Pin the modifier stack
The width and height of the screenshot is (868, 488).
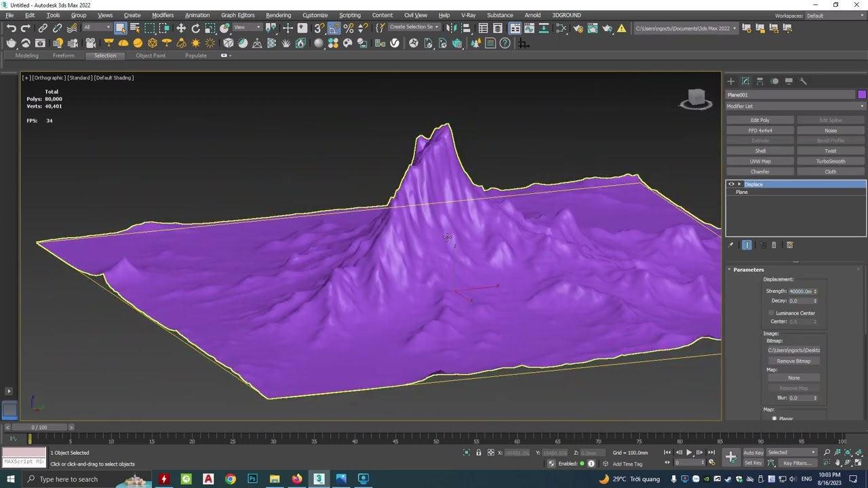pos(731,245)
